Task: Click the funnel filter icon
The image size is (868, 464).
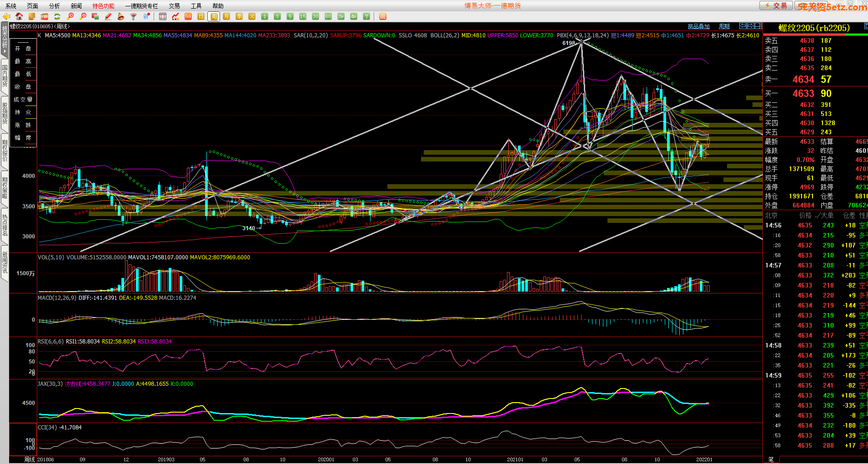Action: [x=133, y=16]
